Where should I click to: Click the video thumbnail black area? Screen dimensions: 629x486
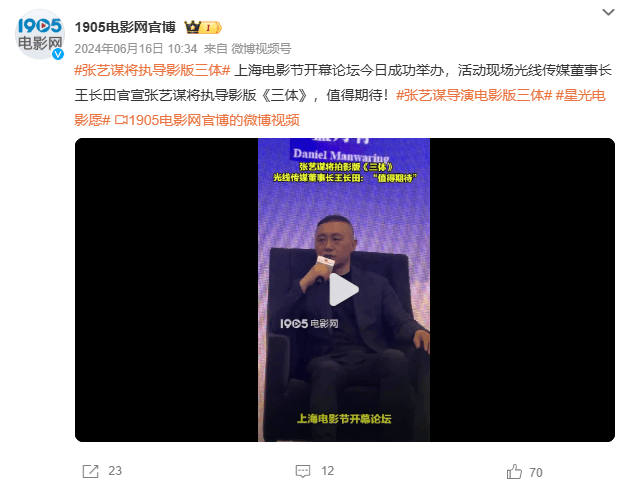tap(166, 290)
